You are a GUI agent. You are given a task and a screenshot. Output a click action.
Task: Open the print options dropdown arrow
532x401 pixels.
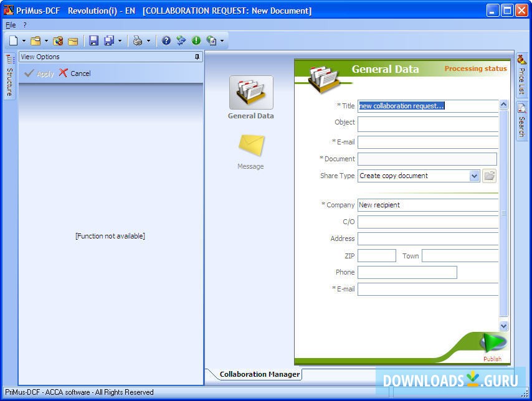point(148,41)
